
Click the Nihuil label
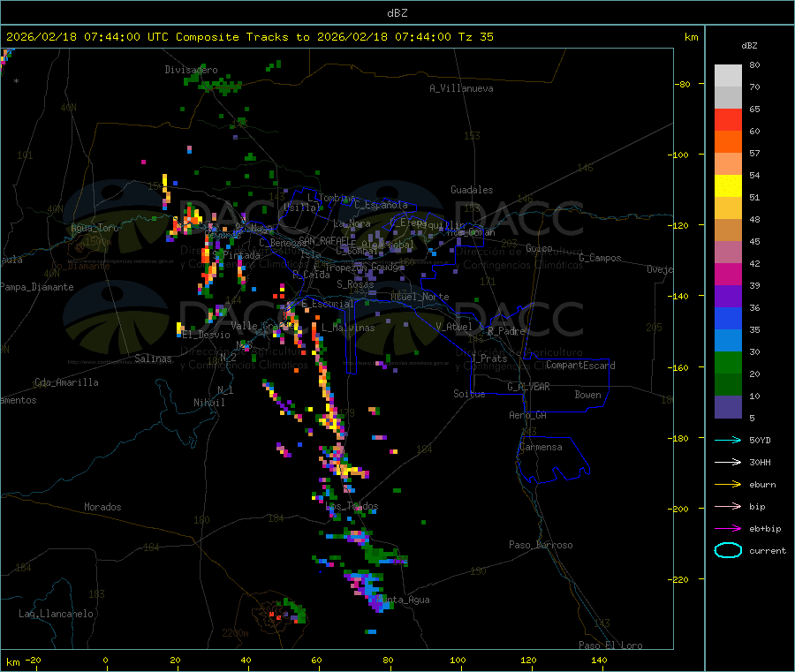coord(209,403)
